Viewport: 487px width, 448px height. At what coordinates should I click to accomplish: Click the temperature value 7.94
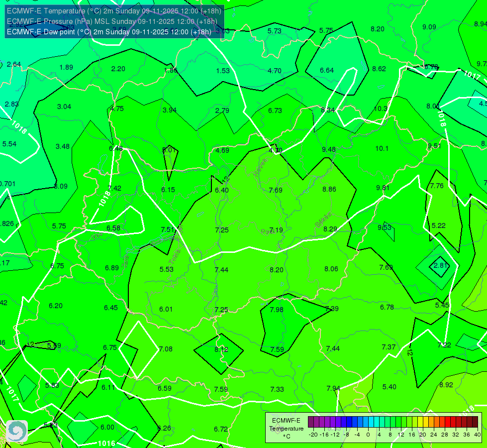point(333,388)
